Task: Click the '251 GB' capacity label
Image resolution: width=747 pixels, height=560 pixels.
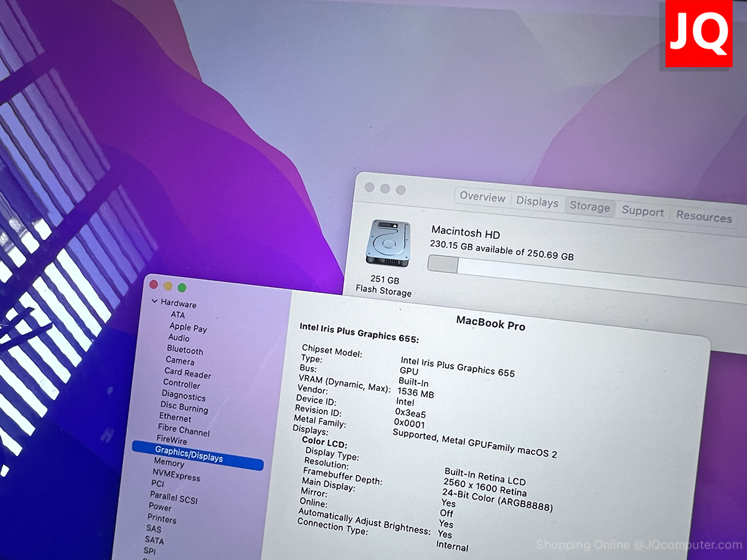Action: tap(384, 280)
